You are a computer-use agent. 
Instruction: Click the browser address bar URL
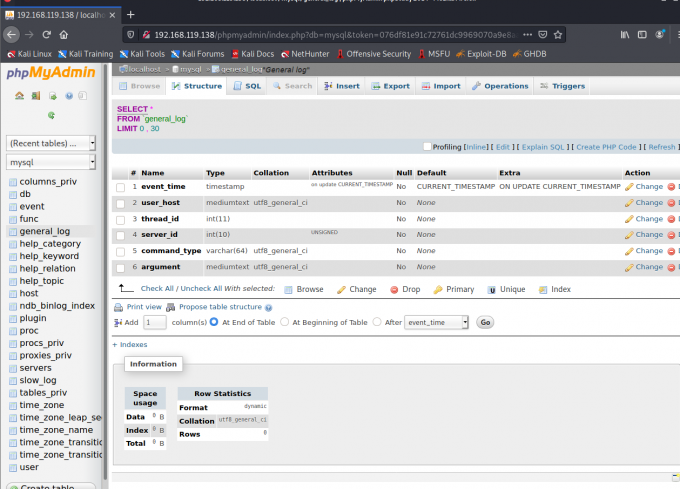point(335,35)
